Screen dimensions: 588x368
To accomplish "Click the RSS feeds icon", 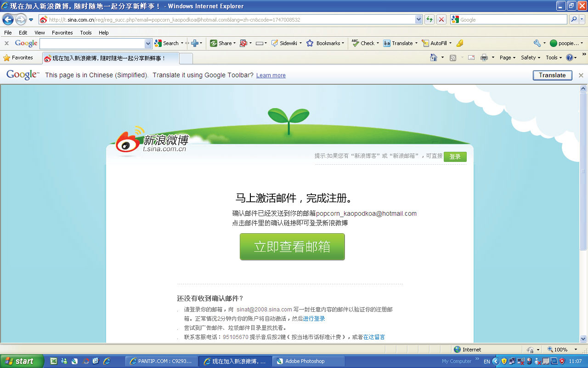I will [x=453, y=57].
